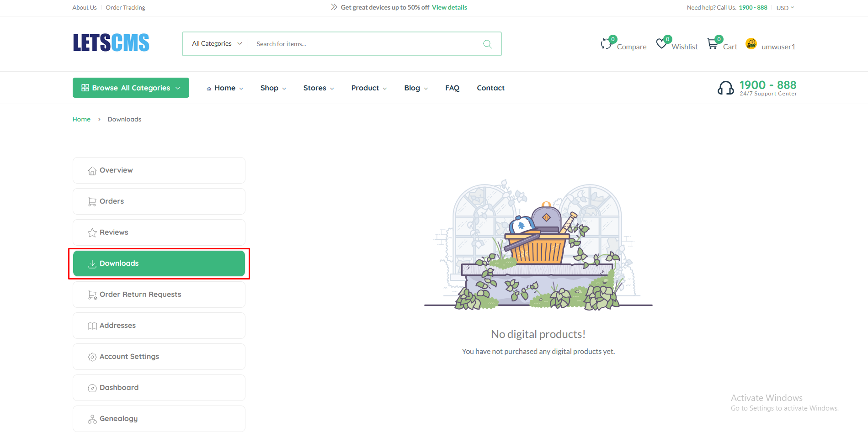Screen dimensions: 868x432
Task: Open the Wishlist heart icon
Action: (661, 44)
